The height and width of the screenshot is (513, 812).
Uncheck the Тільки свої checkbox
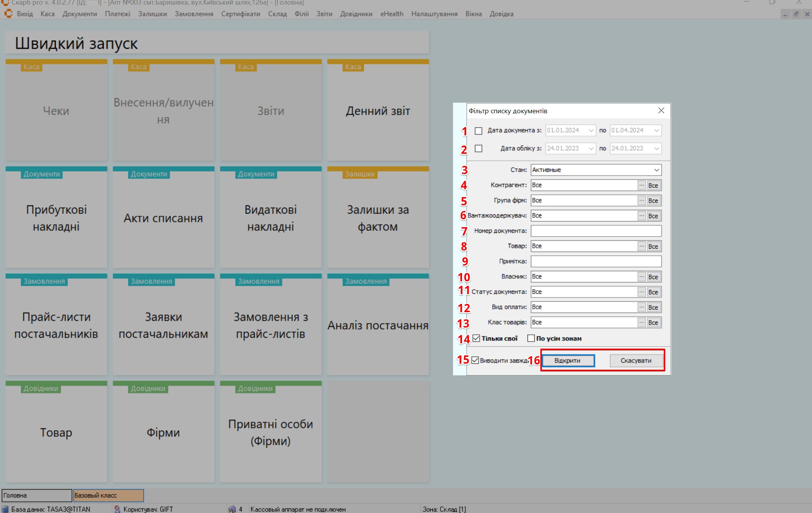point(476,338)
